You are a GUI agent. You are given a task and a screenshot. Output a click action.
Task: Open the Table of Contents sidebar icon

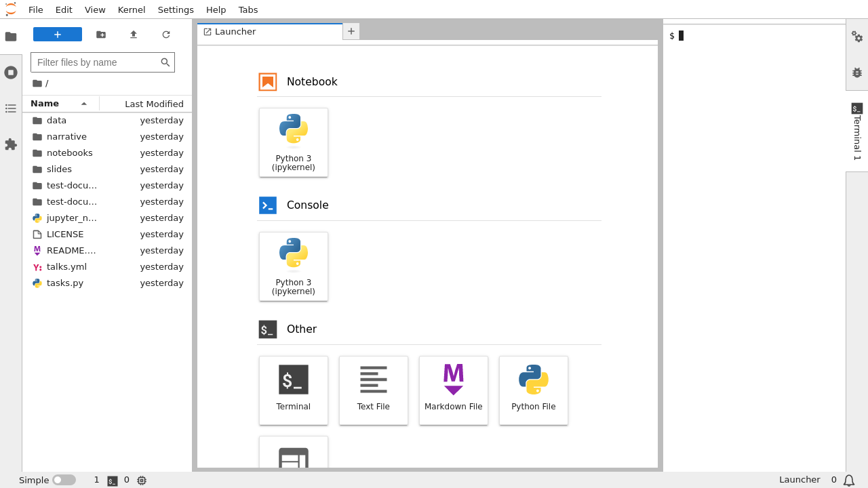[11, 108]
